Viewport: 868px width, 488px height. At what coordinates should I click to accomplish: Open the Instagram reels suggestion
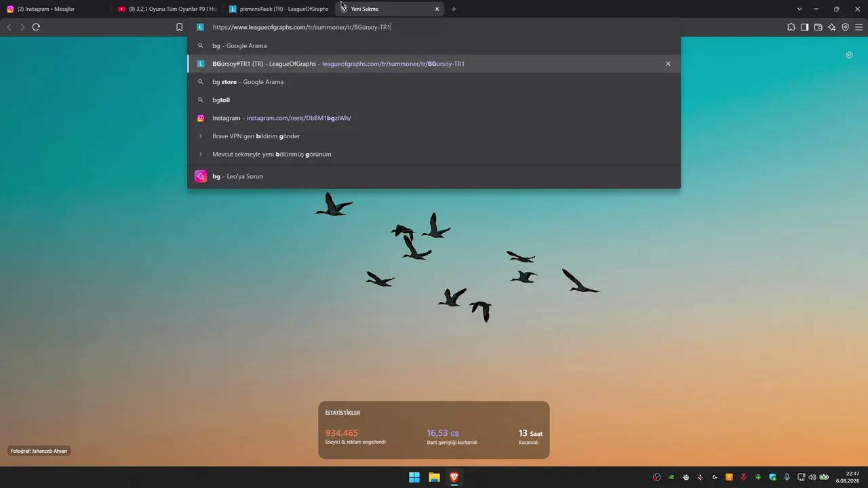point(434,118)
